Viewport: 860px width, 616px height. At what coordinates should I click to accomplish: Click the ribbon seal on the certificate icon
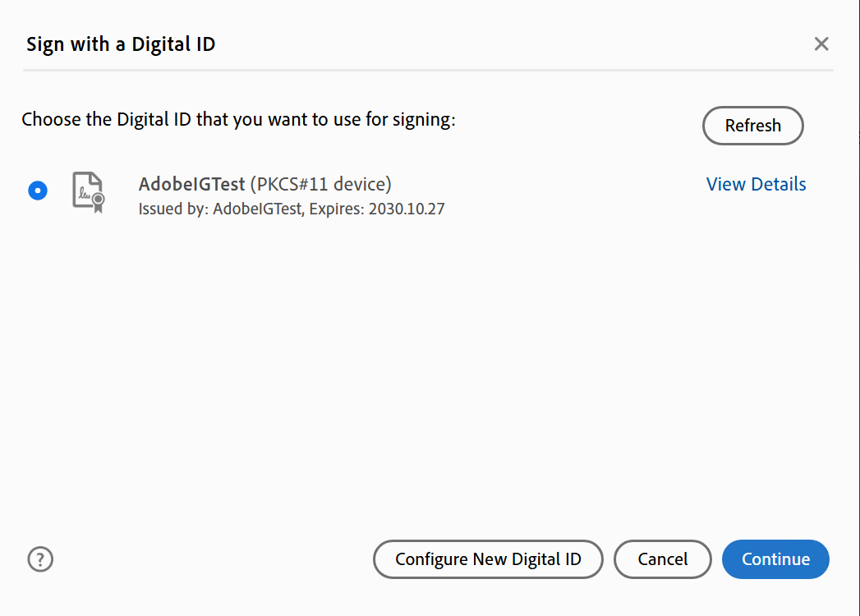coord(99,201)
